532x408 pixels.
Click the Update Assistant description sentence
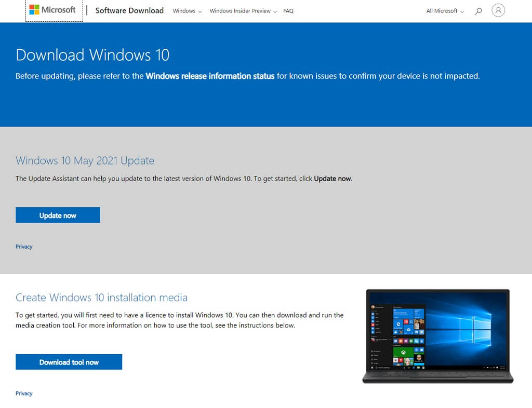(x=184, y=179)
